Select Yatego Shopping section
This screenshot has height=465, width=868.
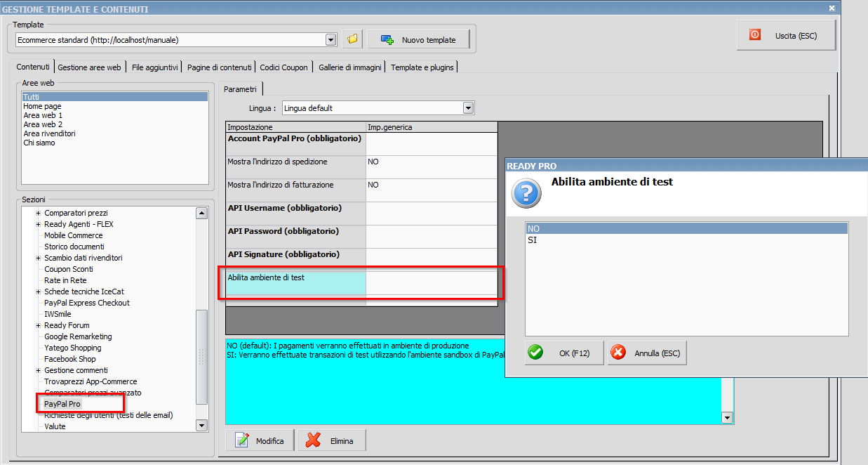72,348
